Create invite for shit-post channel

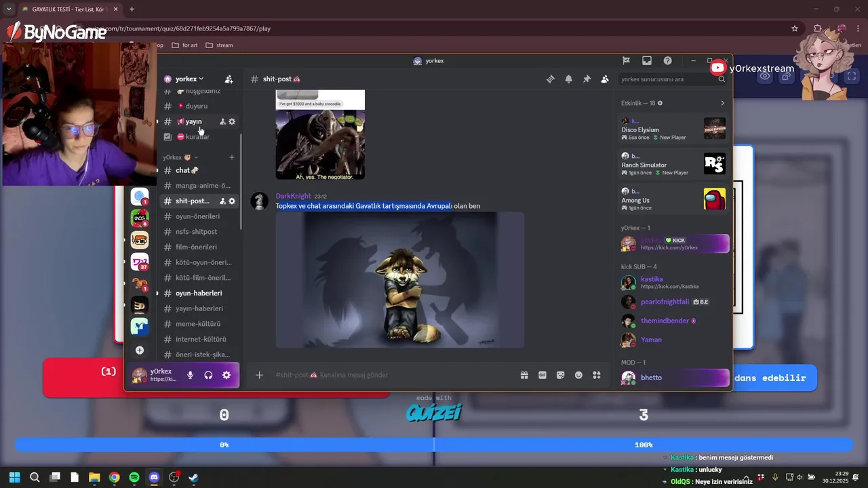(222, 201)
